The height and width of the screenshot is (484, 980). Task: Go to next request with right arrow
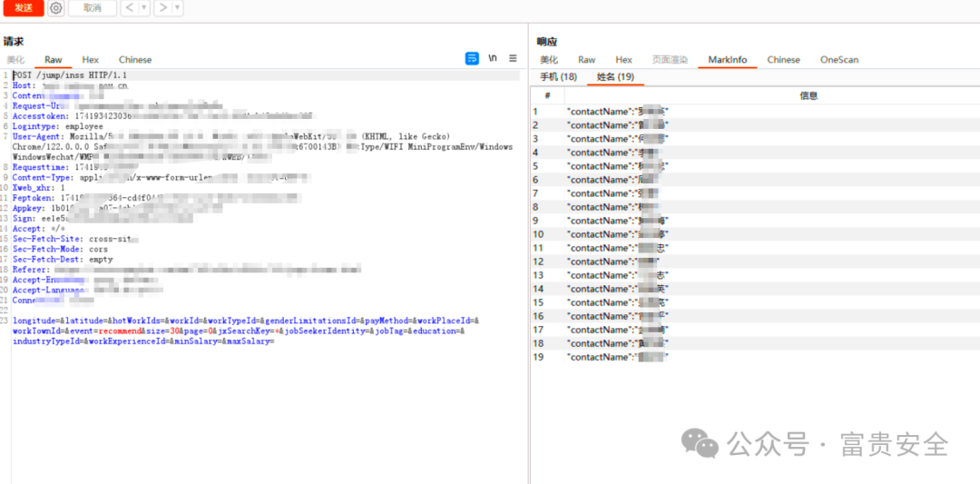coord(162,8)
